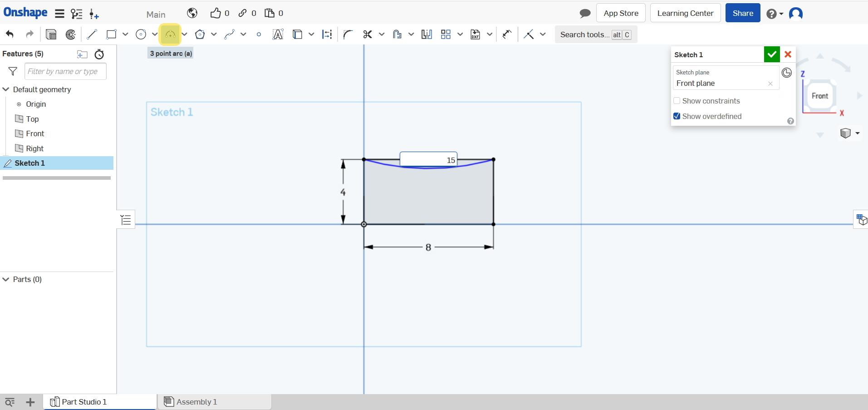Click the Undo arrow

point(10,35)
